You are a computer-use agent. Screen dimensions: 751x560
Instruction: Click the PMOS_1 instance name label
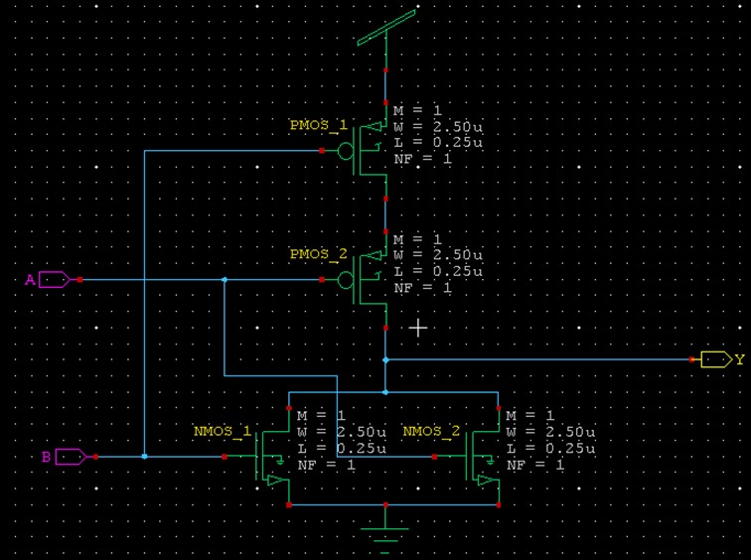(x=319, y=125)
